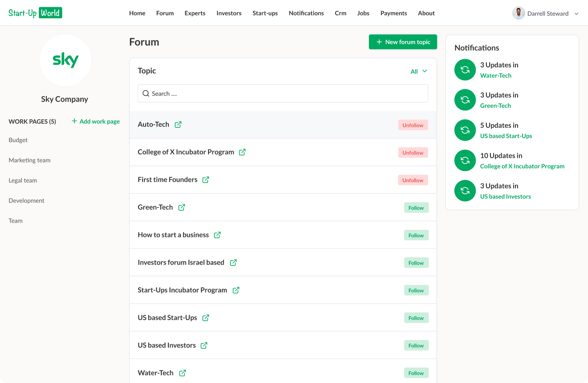Click external link icon next to First time Founders

tap(206, 180)
